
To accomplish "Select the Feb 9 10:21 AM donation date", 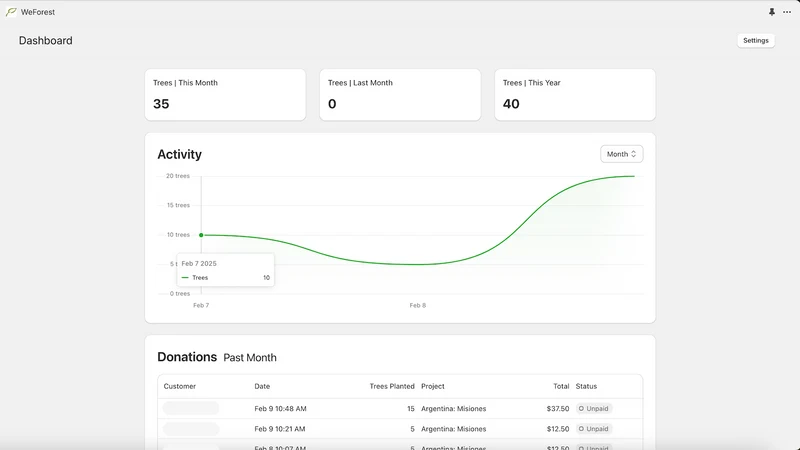I will click(x=280, y=429).
